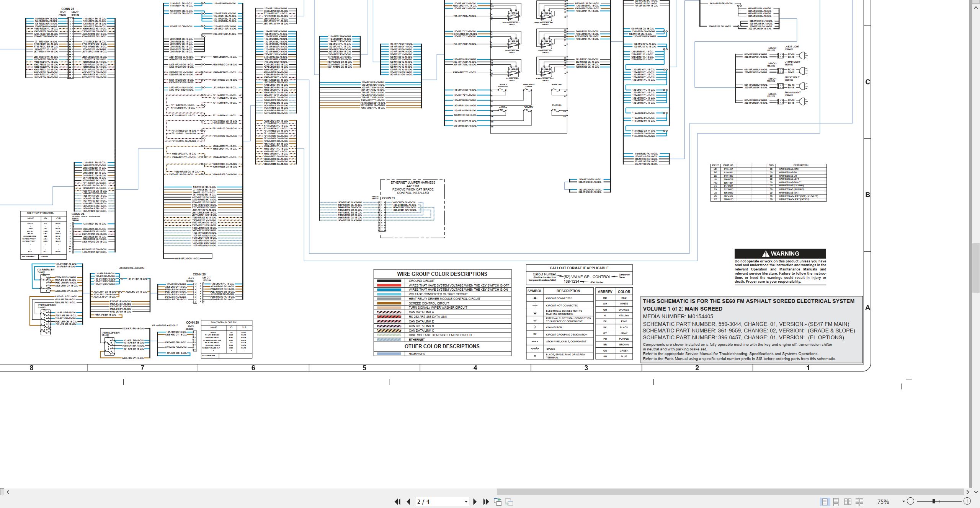Screen dimensions: 980x508
Task: Click the scroll right arrow
Action: pos(968,492)
